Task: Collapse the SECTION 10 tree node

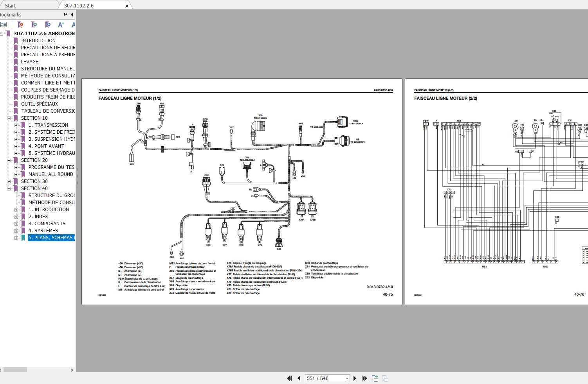Action: pos(9,118)
